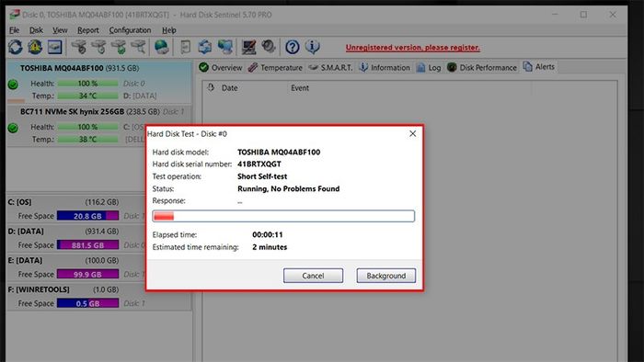Image resolution: width=644 pixels, height=362 pixels.
Task: Switch to the S.M.A.R.T. tab
Action: [x=330, y=68]
